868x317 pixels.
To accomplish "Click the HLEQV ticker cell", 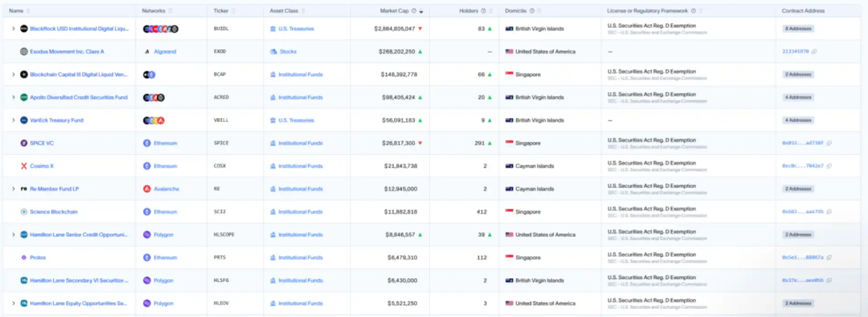I will pyautogui.click(x=221, y=303).
